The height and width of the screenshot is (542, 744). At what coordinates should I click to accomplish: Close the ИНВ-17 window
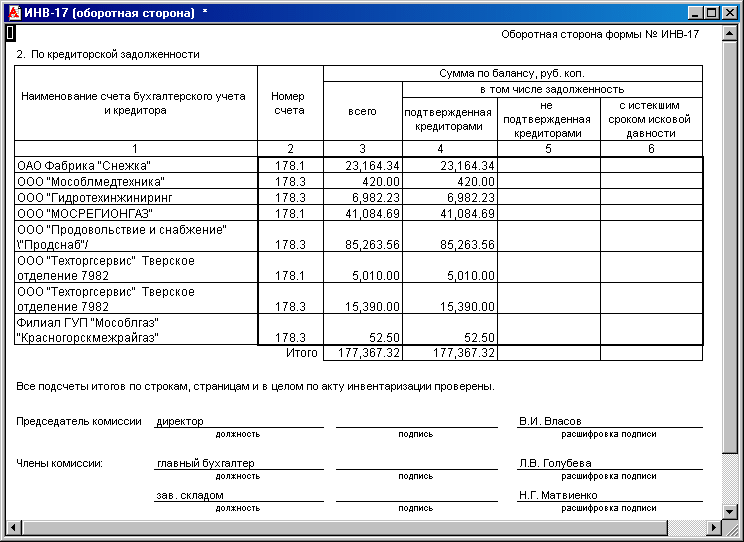pos(729,13)
